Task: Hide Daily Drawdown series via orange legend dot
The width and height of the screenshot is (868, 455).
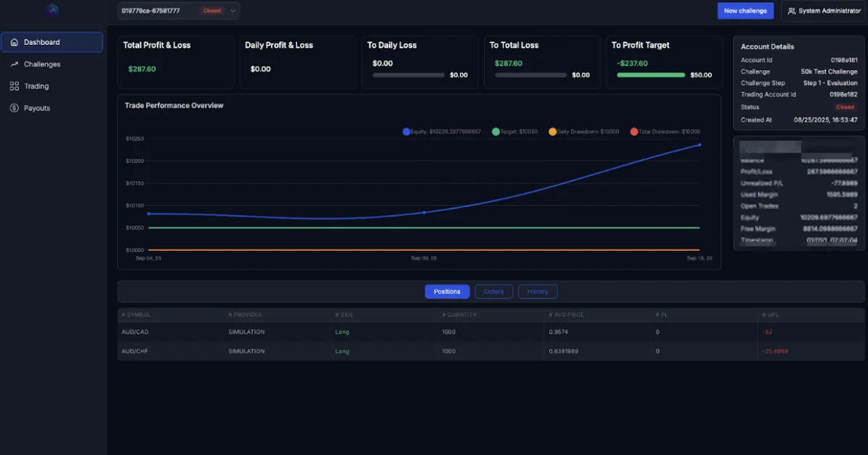Action: [x=553, y=132]
